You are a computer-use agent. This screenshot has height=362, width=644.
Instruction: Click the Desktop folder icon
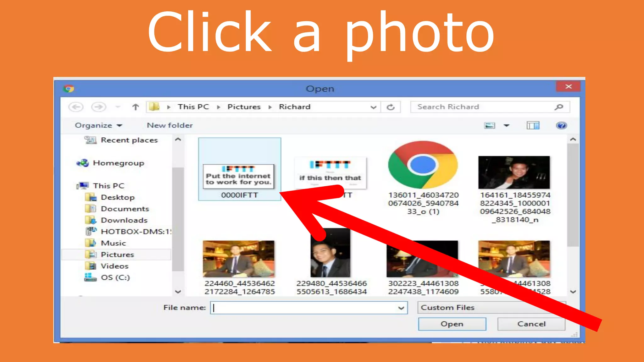click(91, 197)
